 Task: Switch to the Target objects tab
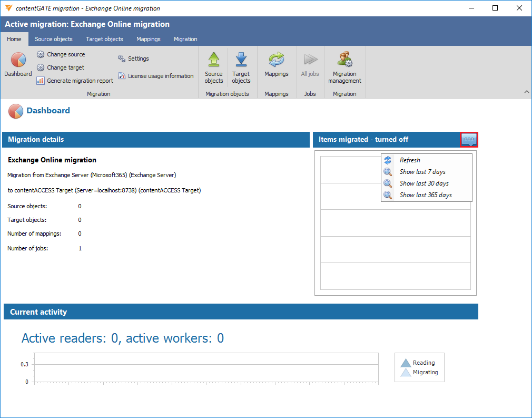pos(104,39)
